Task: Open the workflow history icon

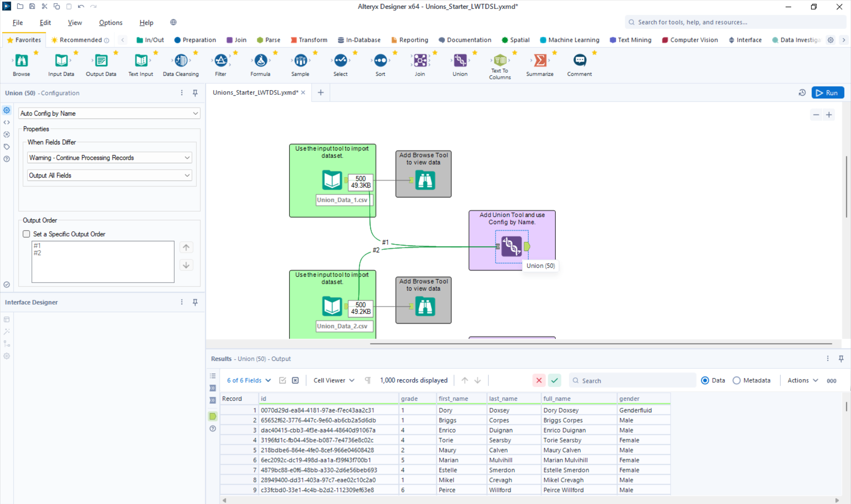Action: [x=802, y=93]
